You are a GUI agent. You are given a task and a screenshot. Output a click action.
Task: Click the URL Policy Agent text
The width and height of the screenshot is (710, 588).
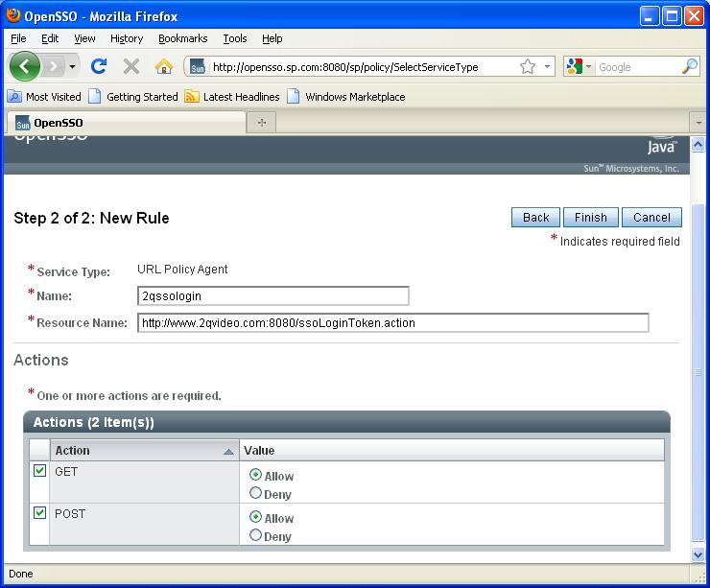coord(182,270)
